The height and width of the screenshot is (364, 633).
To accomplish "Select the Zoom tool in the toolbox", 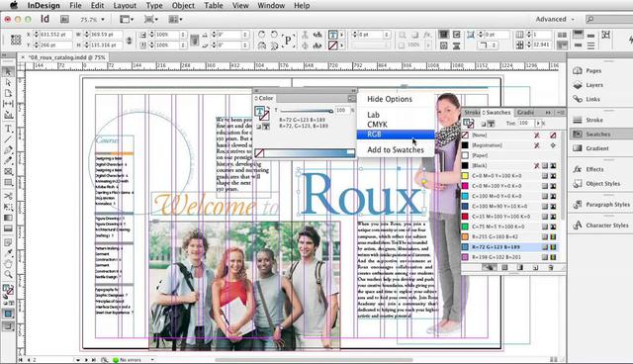I will (x=8, y=274).
